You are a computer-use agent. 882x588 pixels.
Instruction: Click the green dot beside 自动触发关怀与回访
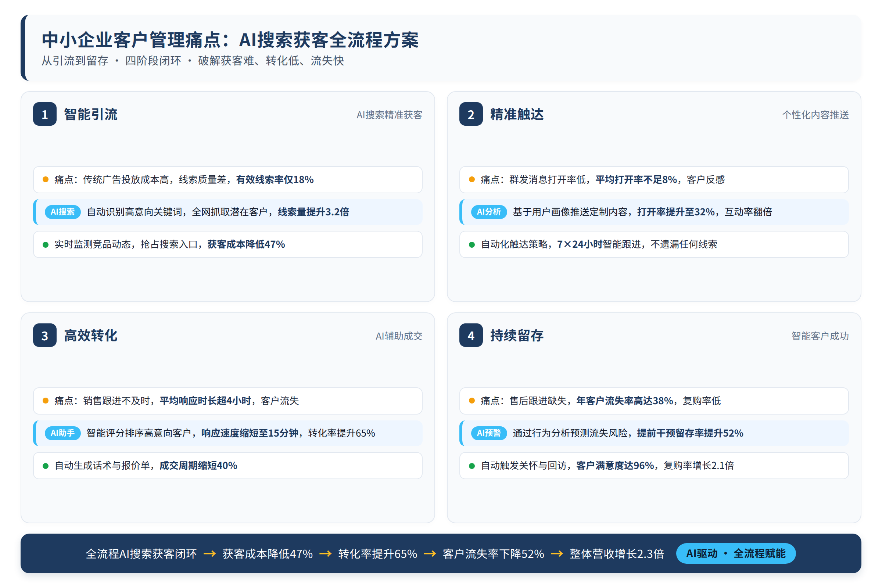[472, 466]
